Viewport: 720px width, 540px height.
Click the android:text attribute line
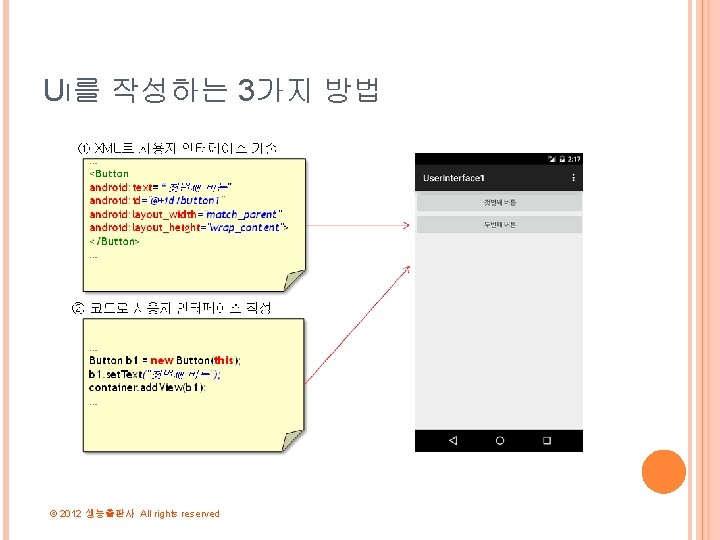pos(160,187)
